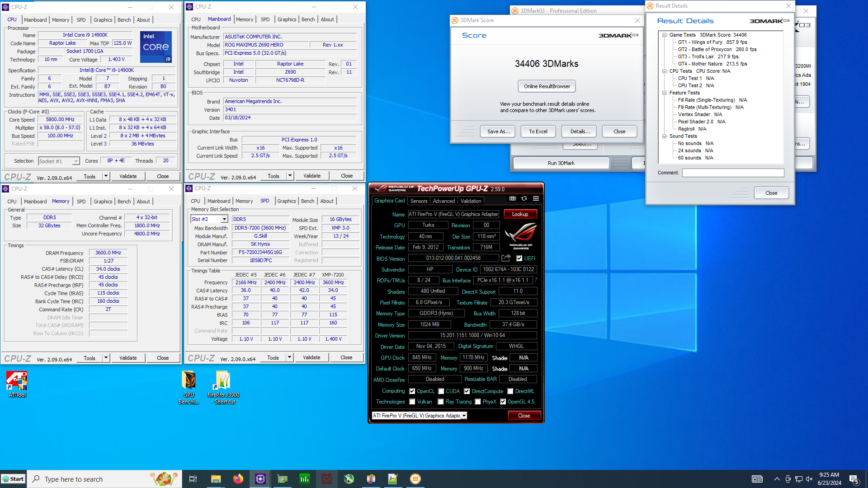Click Validate in CPU-Z Memory window

tap(128, 358)
